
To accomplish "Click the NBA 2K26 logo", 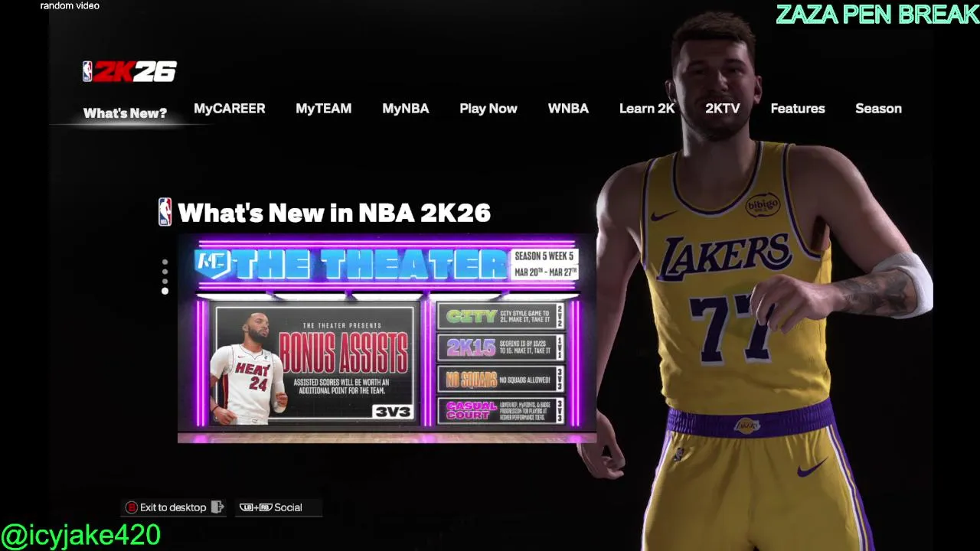I will [129, 71].
